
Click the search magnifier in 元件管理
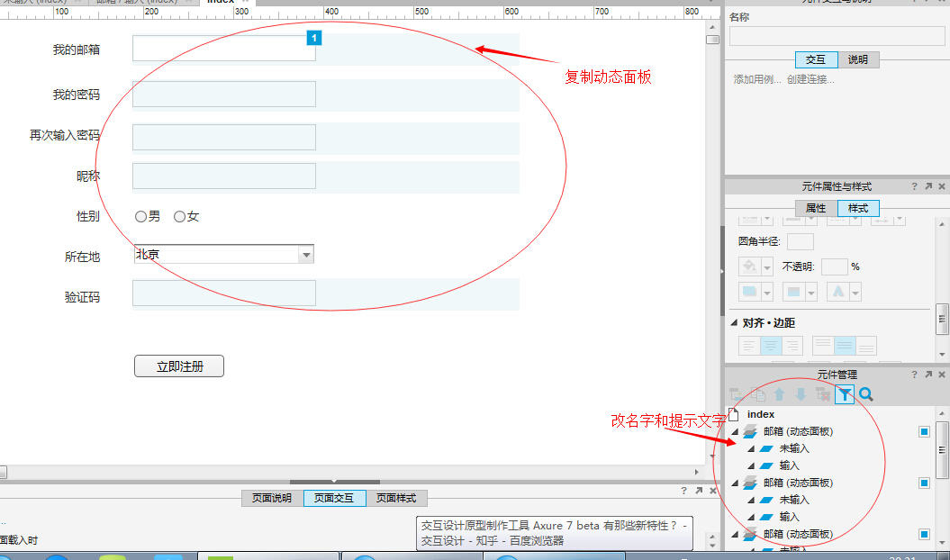coord(866,394)
